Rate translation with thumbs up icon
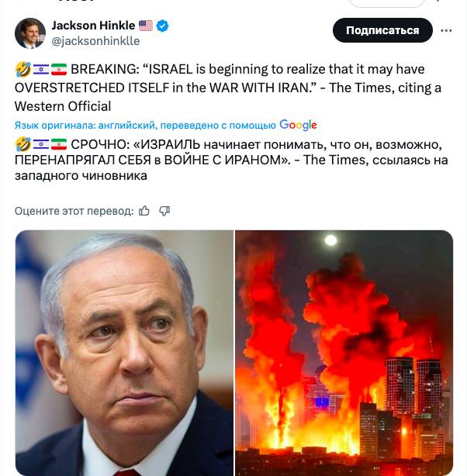 point(144,211)
